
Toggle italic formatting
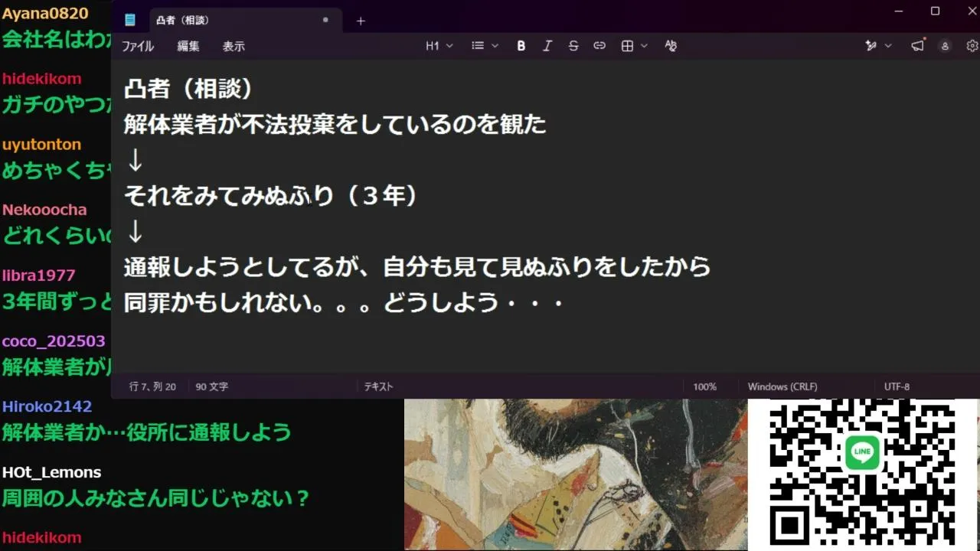click(547, 46)
